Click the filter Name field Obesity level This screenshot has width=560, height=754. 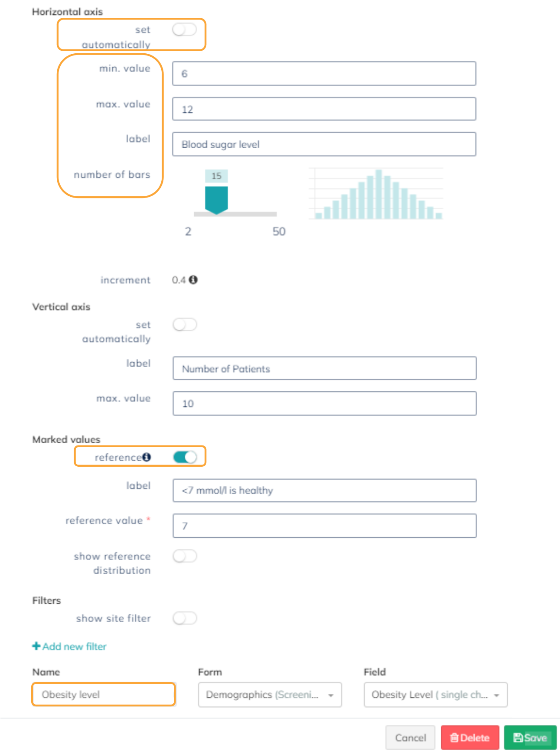104,695
